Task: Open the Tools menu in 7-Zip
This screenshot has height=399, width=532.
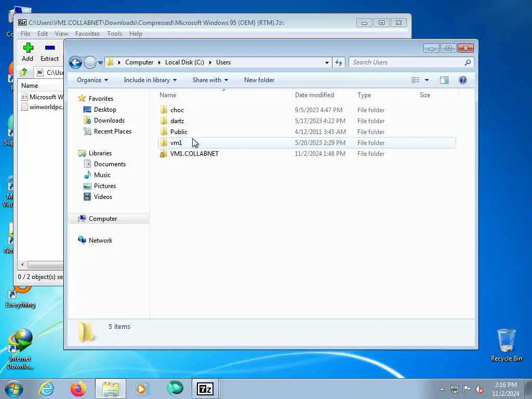Action: [x=115, y=34]
